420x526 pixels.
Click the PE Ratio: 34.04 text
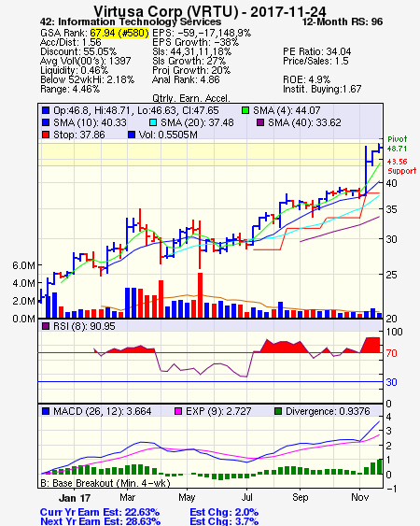click(316, 51)
